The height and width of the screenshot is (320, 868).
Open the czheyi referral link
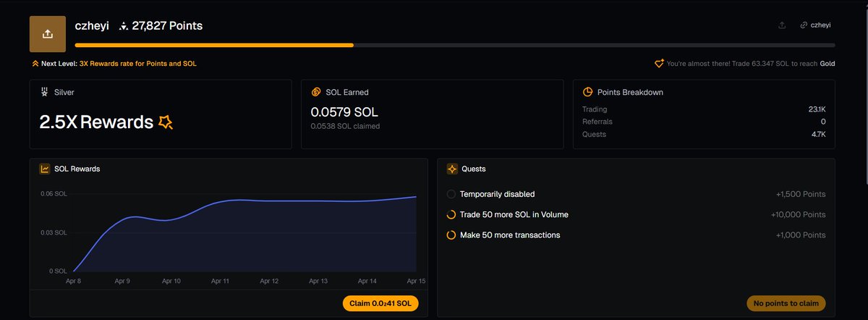[815, 25]
